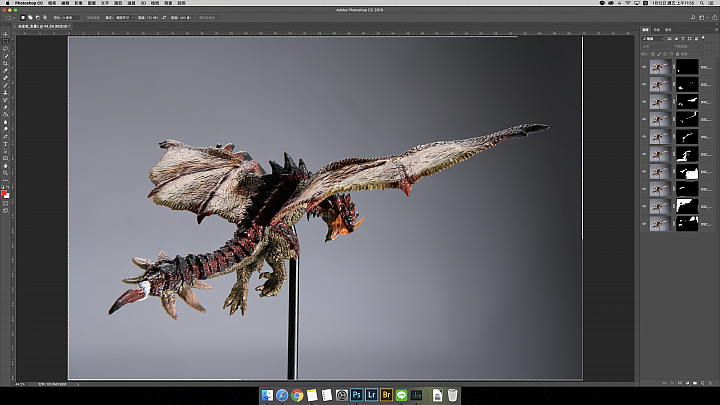Screen dimensions: 720x405
Task: Toggle the layer filtering on/off switch
Action: [x=703, y=38]
